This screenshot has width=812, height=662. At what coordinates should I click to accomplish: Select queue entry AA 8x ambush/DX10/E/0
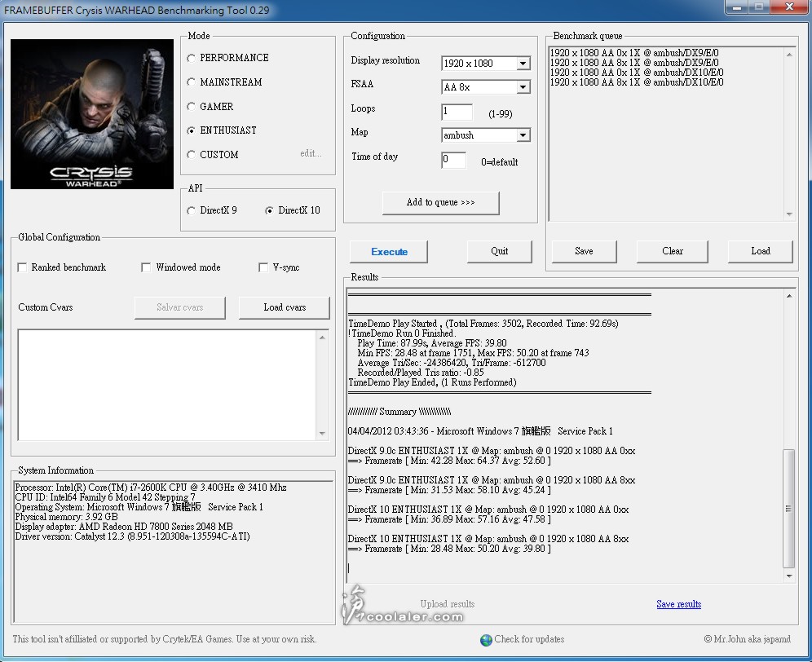pos(637,82)
